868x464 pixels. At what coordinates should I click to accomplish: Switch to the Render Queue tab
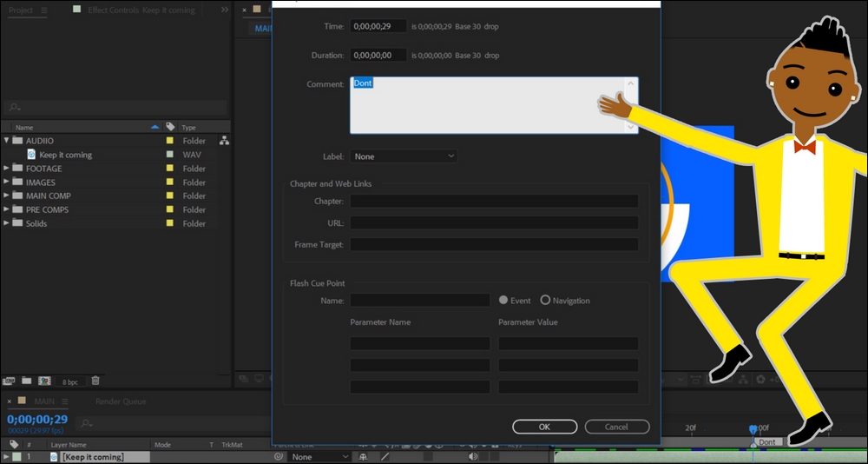coord(121,401)
